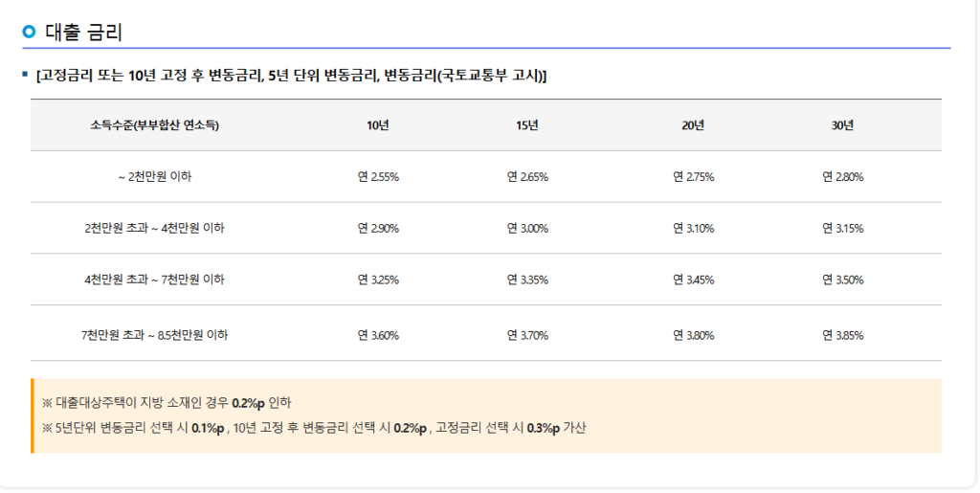Select the 대출 금리 section title
980x493 pixels.
pyautogui.click(x=83, y=32)
